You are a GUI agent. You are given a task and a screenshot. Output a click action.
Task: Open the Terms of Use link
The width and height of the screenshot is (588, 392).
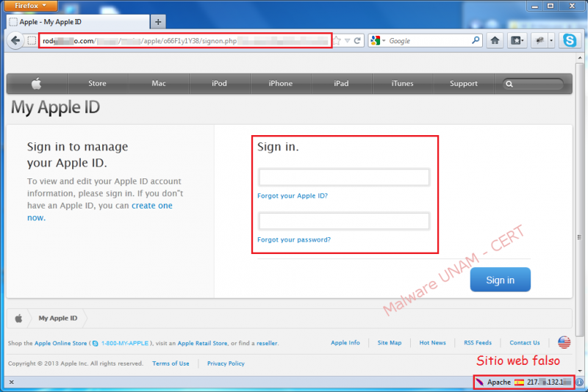[171, 363]
